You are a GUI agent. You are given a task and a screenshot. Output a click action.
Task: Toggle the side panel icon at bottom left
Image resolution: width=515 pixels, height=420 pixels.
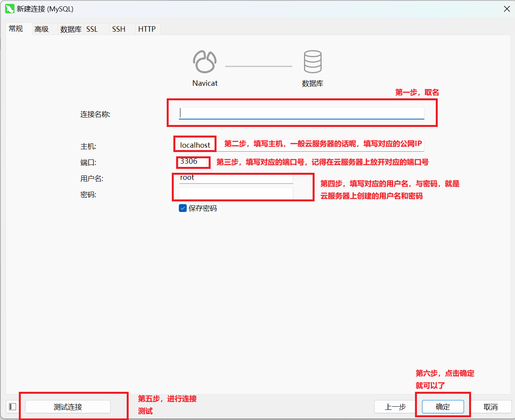click(x=13, y=407)
